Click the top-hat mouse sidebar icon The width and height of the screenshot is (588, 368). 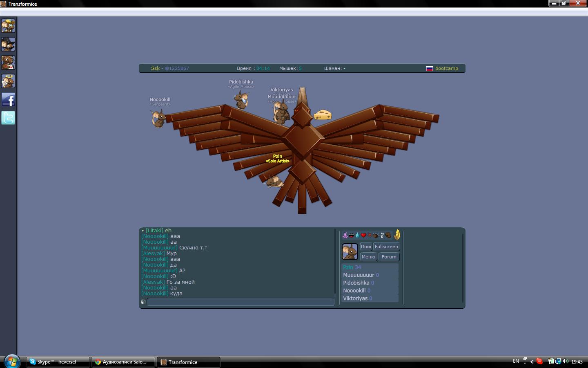click(8, 45)
